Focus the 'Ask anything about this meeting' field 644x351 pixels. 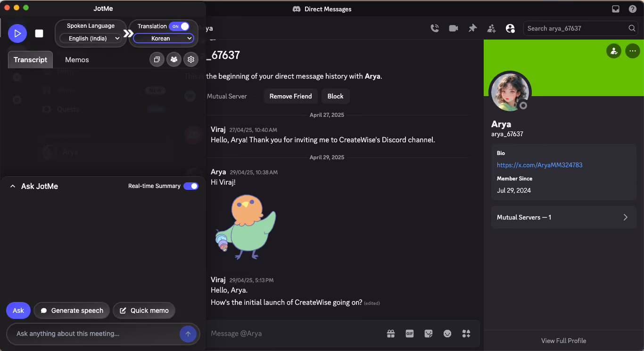pyautogui.click(x=97, y=334)
